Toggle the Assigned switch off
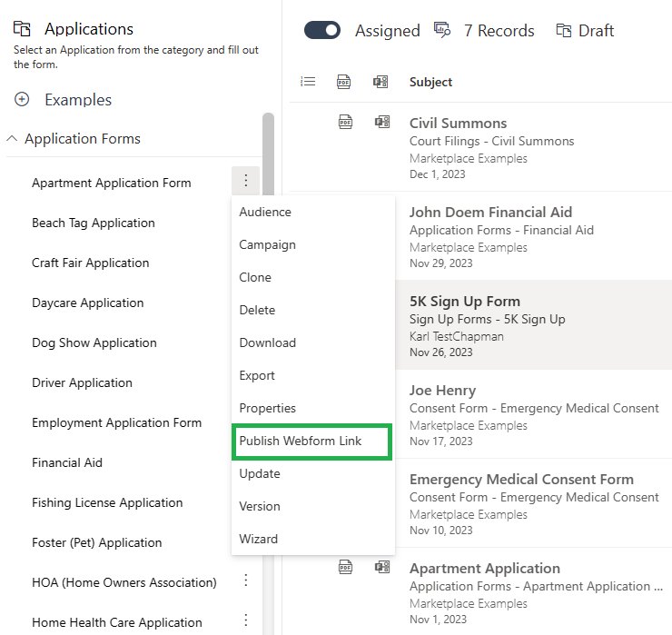This screenshot has width=672, height=635. pyautogui.click(x=322, y=31)
